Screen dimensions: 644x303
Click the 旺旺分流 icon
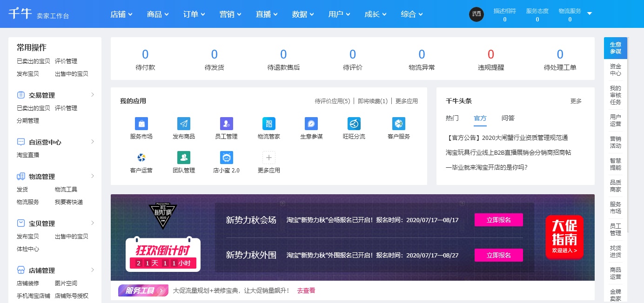[x=354, y=123]
